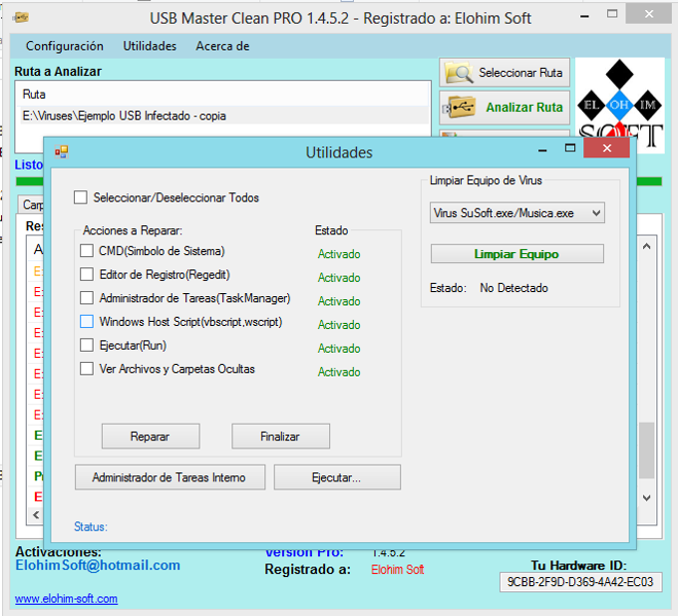Image resolution: width=678 pixels, height=616 pixels.
Task: Click the results list scroll up arrow
Action: tap(647, 246)
